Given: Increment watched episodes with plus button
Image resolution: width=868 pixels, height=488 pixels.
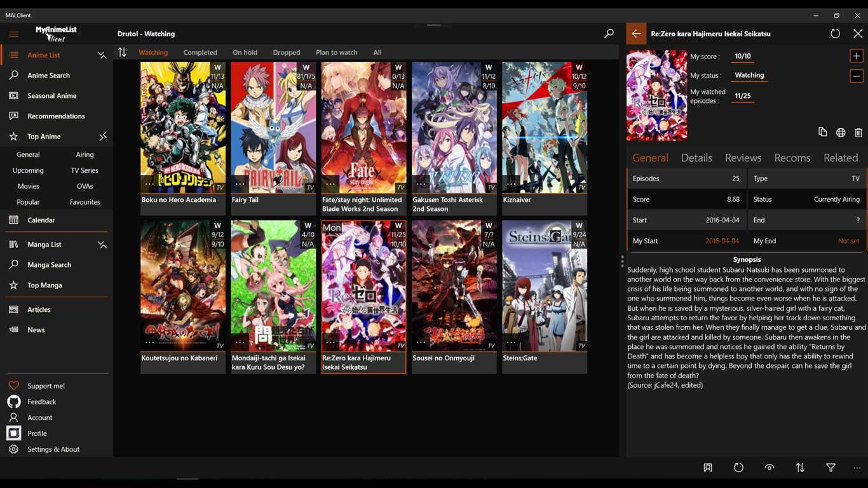Looking at the screenshot, I should tap(857, 56).
